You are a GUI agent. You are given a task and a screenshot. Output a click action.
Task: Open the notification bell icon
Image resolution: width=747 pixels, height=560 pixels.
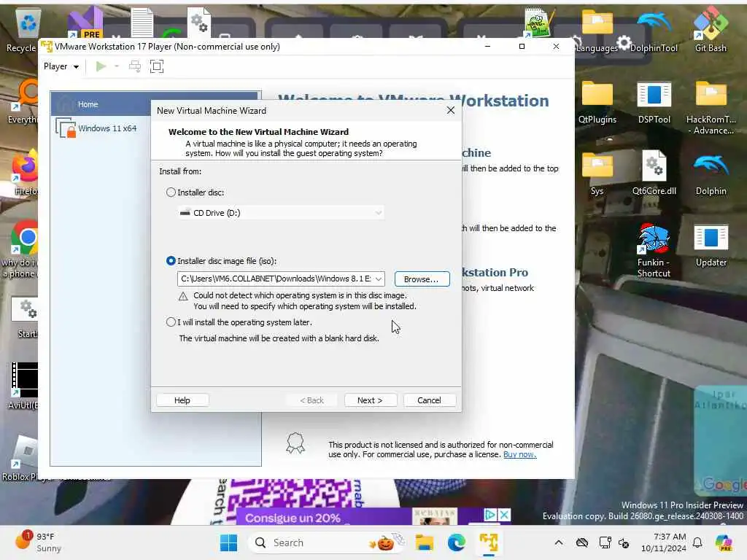697,542
